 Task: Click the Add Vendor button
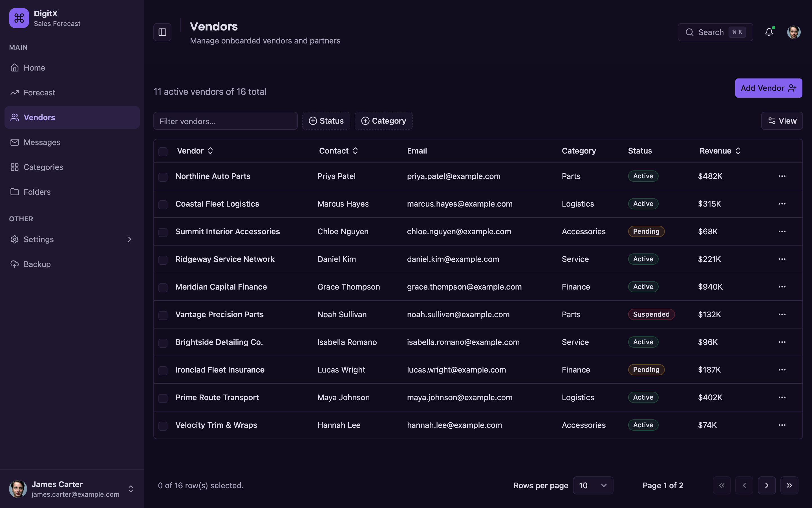click(769, 88)
